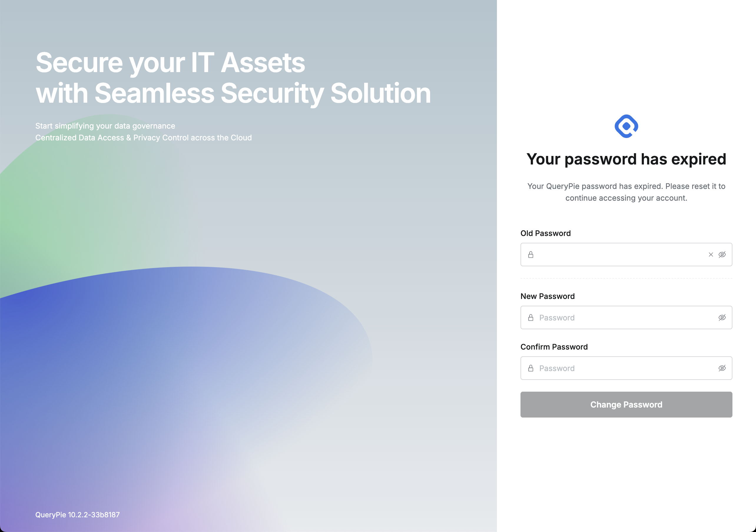
Task: Click the Old Password label
Action: [545, 233]
